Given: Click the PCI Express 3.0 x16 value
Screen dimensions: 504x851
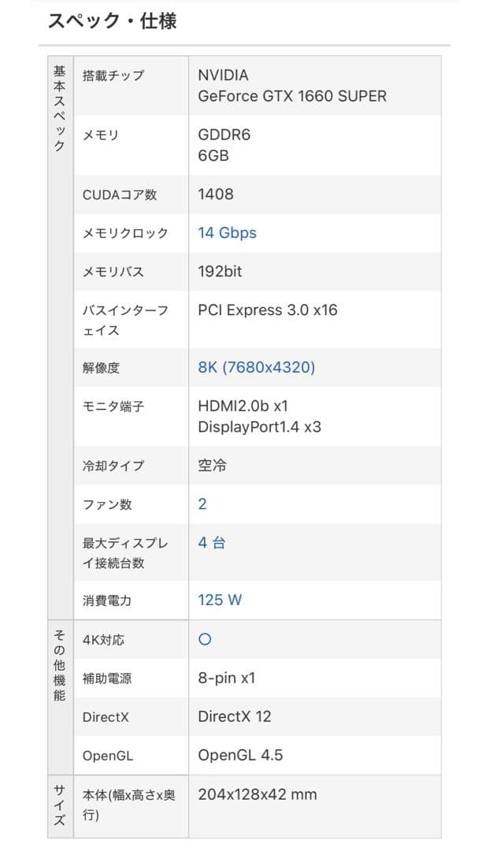Looking at the screenshot, I should pos(267,310).
